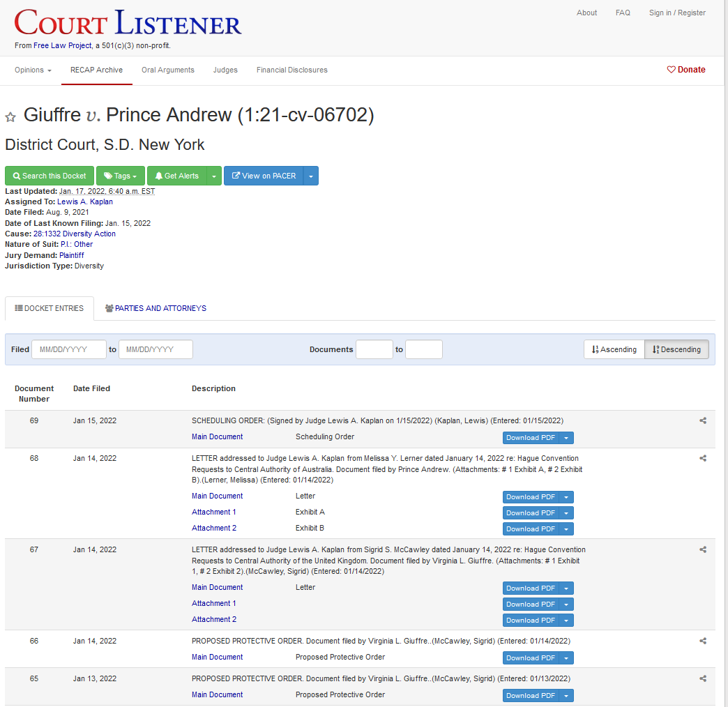This screenshot has width=728, height=707.
Task: Download PDF of entry 68 Letter
Action: pyautogui.click(x=531, y=497)
